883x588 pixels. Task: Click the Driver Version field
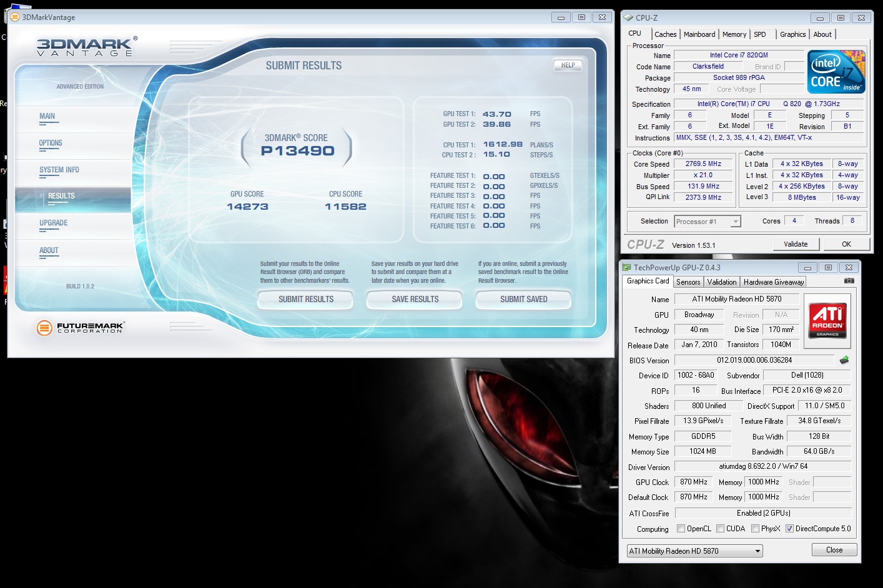763,466
